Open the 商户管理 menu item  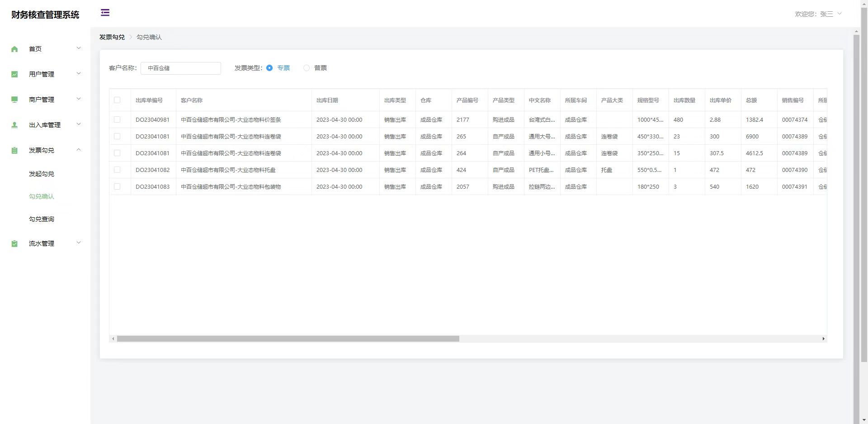tap(42, 100)
